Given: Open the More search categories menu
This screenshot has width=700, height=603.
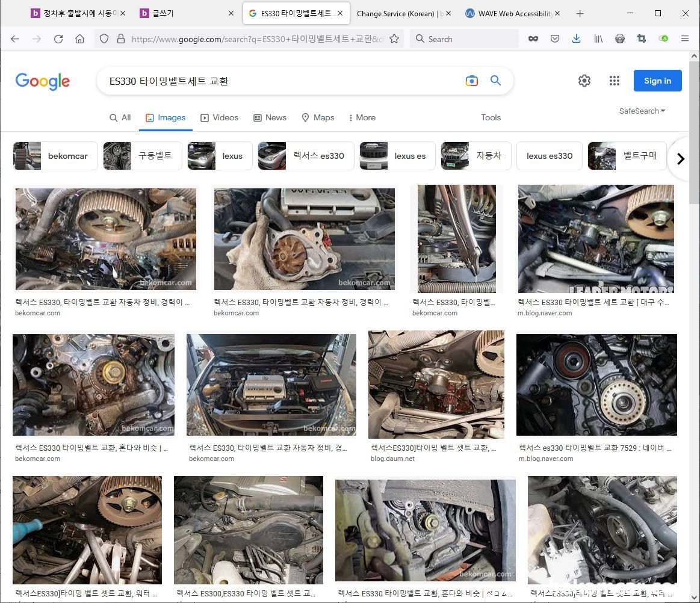Looking at the screenshot, I should pyautogui.click(x=362, y=118).
